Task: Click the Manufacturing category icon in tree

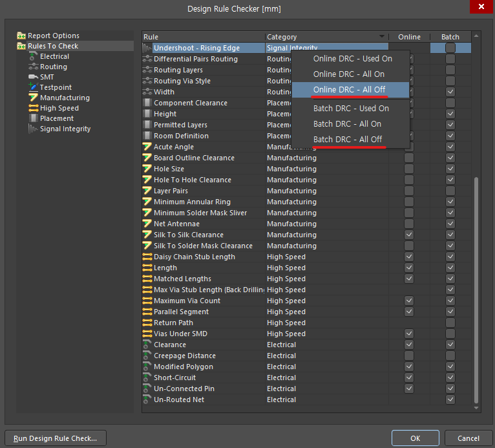Action: point(33,98)
